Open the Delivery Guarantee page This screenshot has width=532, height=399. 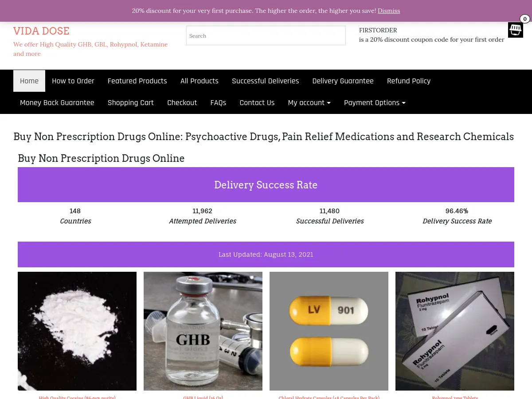click(343, 81)
